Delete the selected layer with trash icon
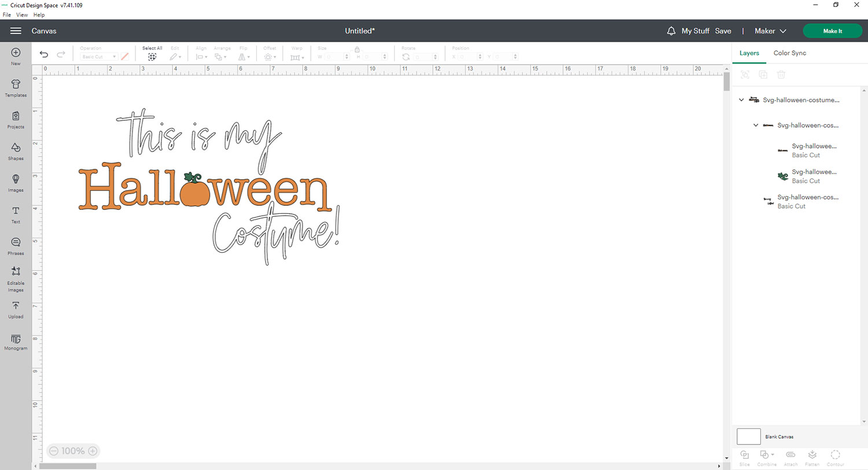The image size is (868, 470). [x=781, y=75]
